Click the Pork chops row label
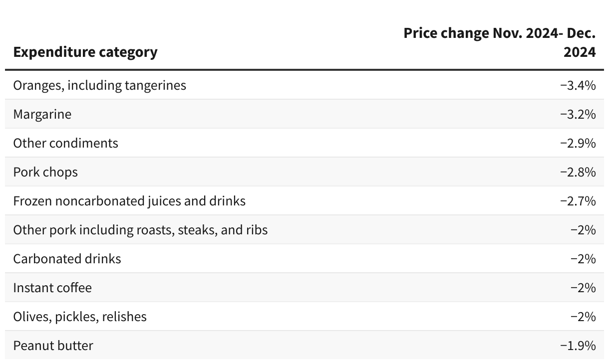609x364 pixels. 46,172
